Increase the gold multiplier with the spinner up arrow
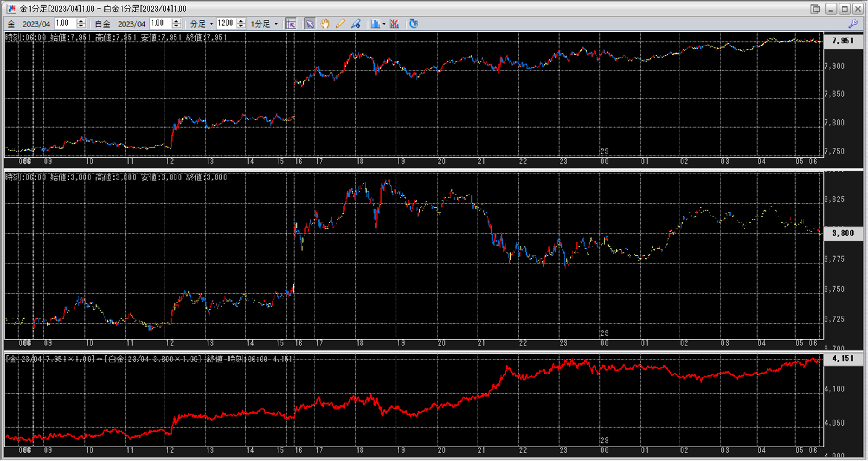 point(81,21)
